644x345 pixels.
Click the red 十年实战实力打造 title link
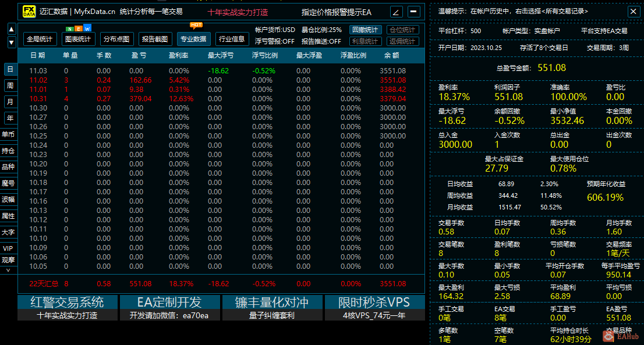point(238,12)
